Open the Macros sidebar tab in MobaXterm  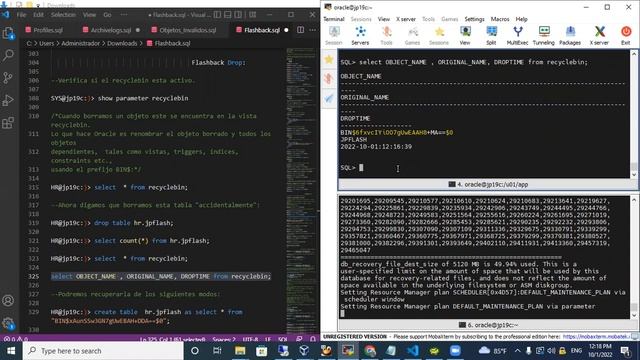click(329, 98)
